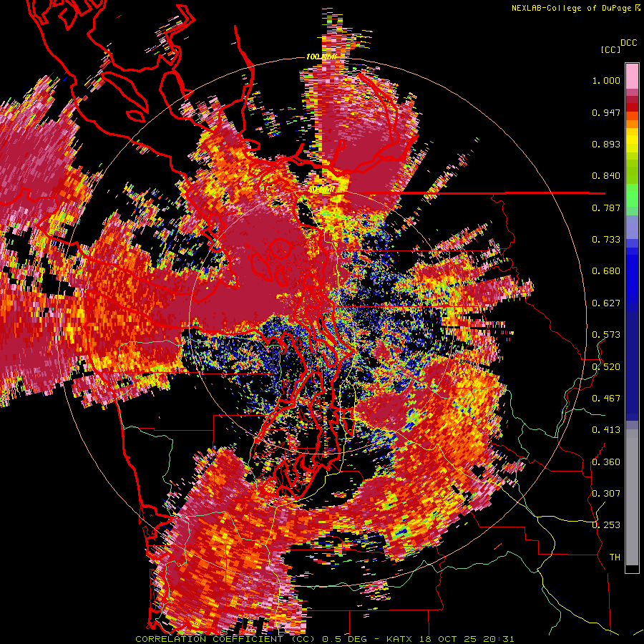Screen dimensions: 644x644
Task: Select the 0.840 legend value
Action: click(606, 176)
